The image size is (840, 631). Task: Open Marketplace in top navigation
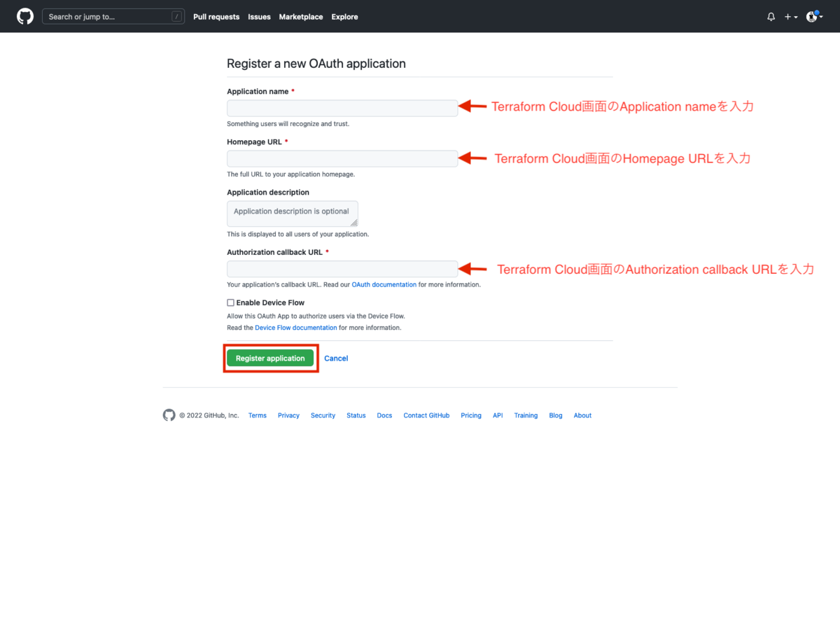click(x=301, y=17)
